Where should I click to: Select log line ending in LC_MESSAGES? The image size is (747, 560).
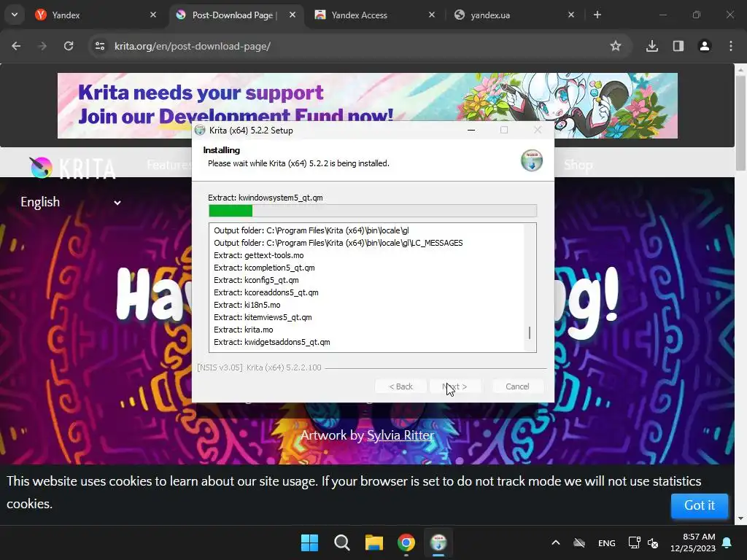click(338, 243)
